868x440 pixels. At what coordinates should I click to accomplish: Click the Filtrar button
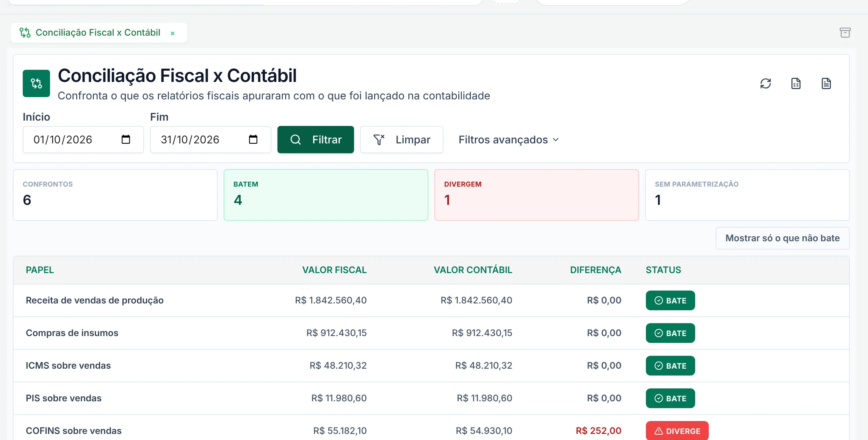click(x=316, y=140)
